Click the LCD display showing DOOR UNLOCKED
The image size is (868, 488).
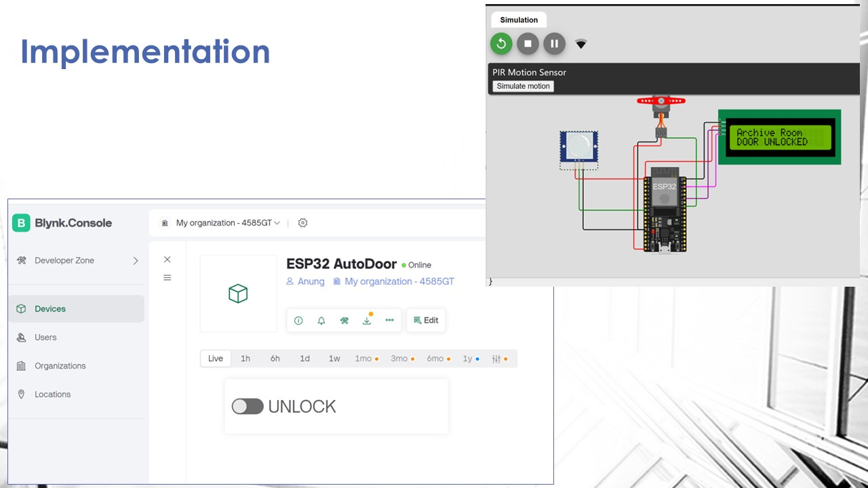click(x=780, y=137)
